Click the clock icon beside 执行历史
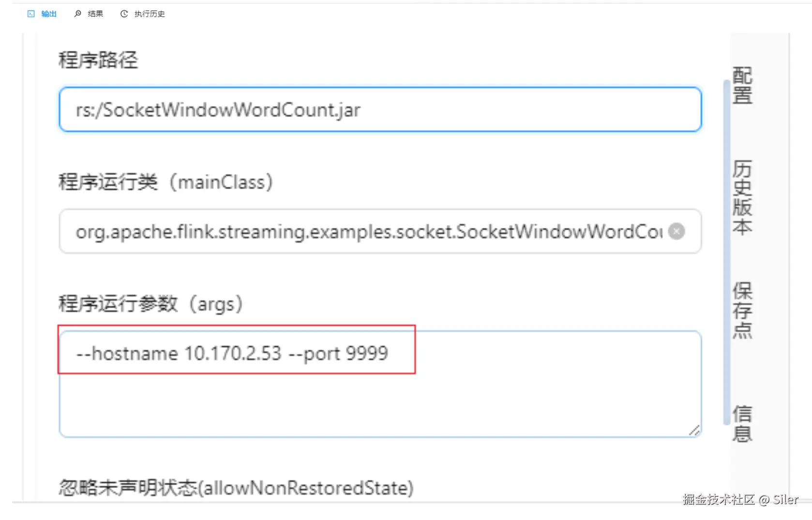 (x=124, y=14)
